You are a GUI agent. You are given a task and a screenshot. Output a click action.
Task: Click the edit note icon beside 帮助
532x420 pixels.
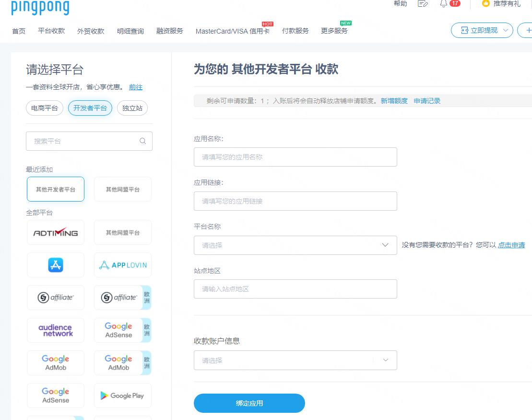(x=423, y=3)
